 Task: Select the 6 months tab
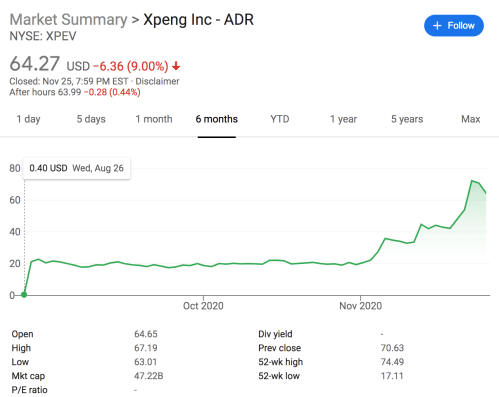tap(217, 119)
